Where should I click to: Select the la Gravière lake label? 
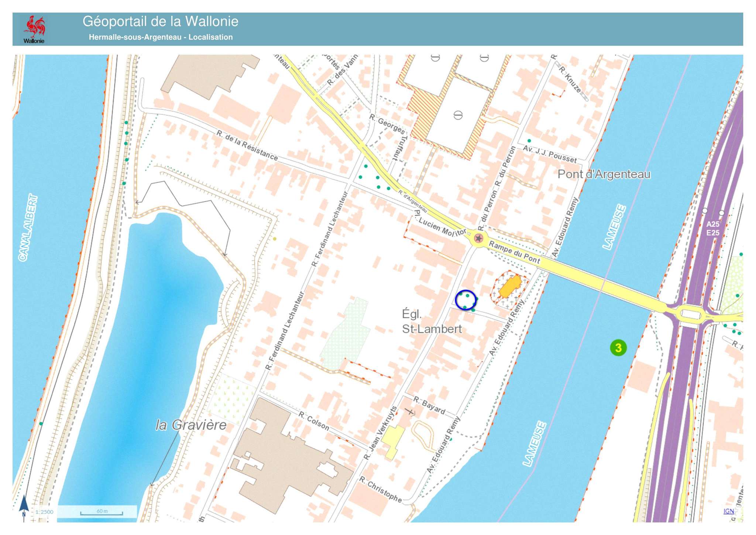click(x=191, y=425)
